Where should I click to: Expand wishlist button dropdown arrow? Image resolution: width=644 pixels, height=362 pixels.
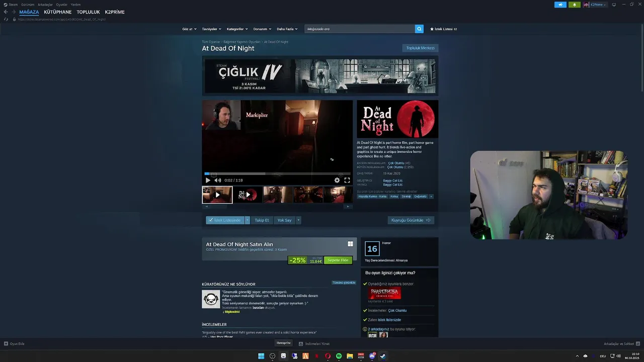[247, 220]
